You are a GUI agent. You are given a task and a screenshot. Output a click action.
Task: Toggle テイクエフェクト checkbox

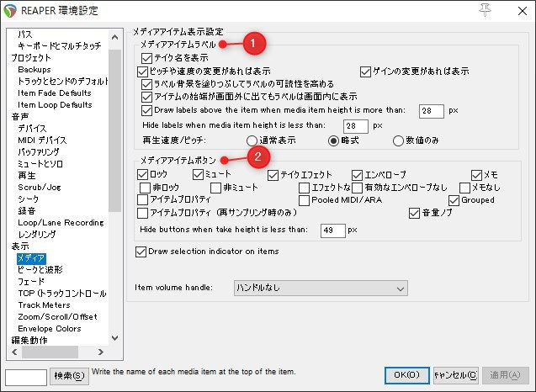[273, 175]
